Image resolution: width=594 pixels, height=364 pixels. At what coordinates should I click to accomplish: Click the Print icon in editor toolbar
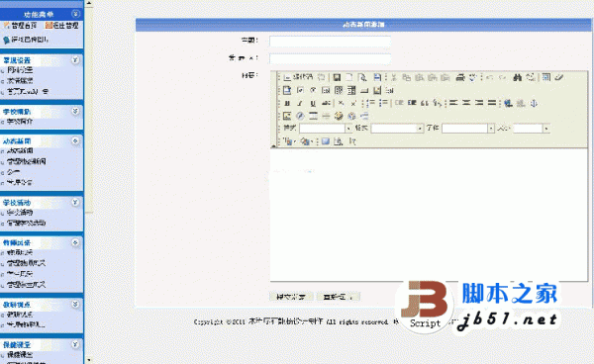460,77
